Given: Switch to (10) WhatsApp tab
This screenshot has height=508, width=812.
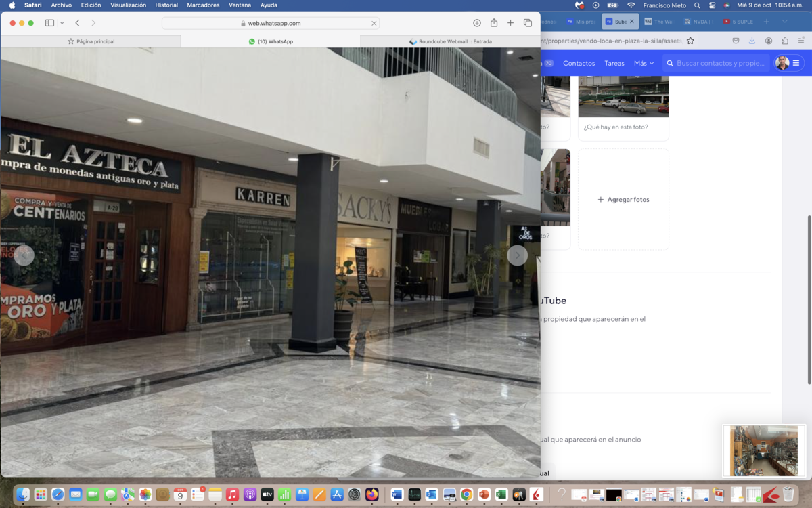Looking at the screenshot, I should point(271,41).
